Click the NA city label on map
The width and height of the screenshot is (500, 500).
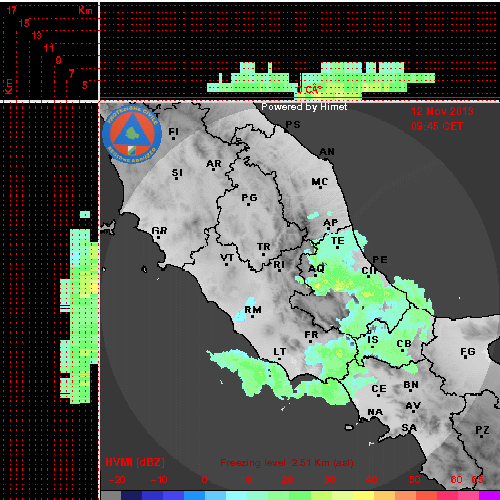pyautogui.click(x=375, y=412)
